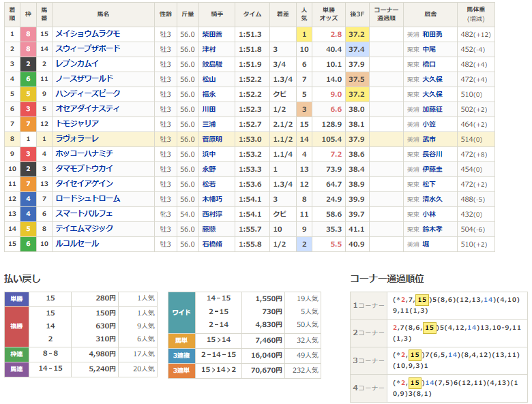This screenshot has width=532, height=404.
Task: Click the 3連単 payout label
Action: click(181, 371)
